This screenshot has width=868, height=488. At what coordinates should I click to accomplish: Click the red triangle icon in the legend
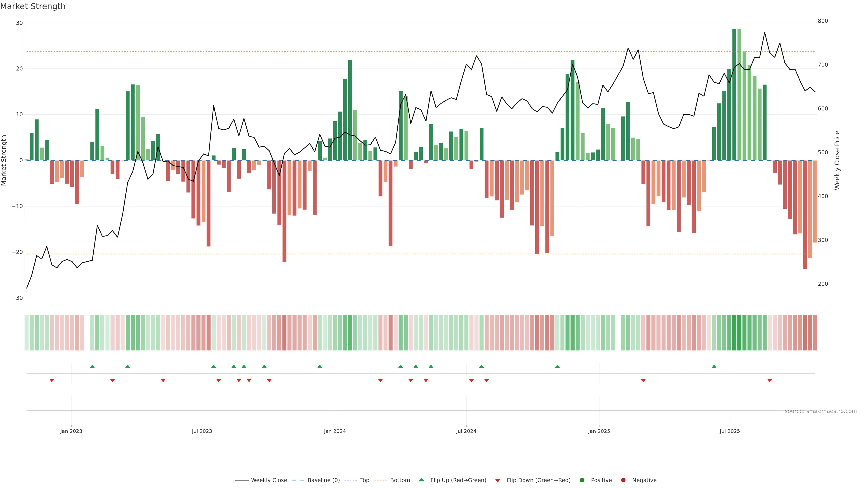[x=498, y=480]
